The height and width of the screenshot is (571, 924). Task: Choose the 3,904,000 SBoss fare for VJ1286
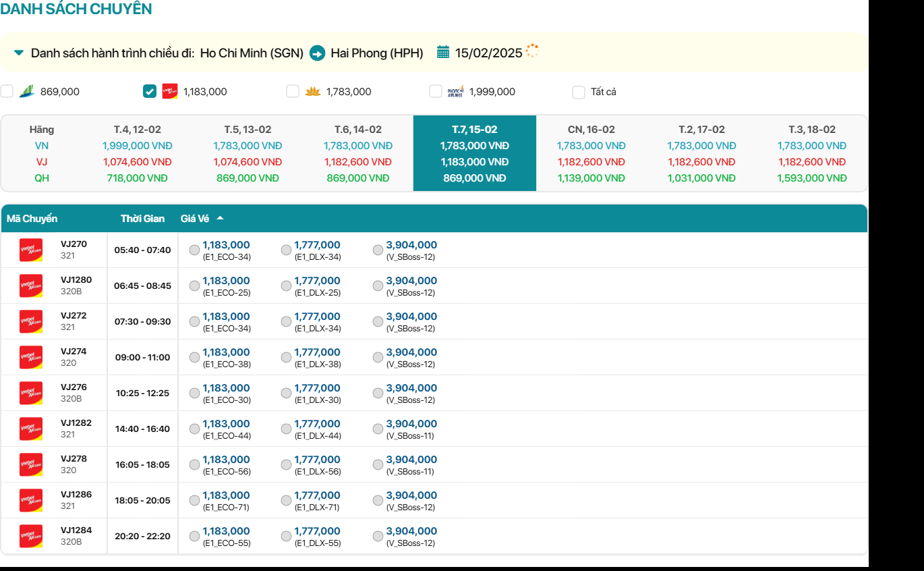[378, 501]
